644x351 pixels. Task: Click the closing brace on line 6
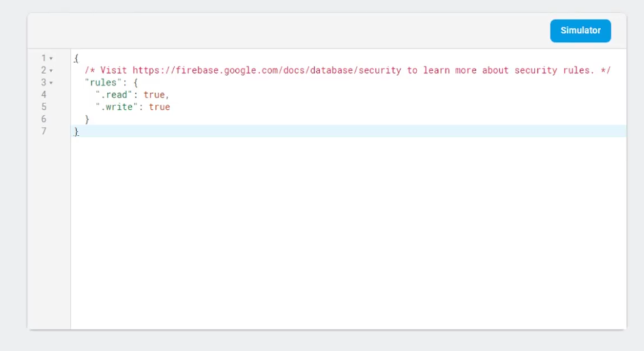tap(87, 119)
